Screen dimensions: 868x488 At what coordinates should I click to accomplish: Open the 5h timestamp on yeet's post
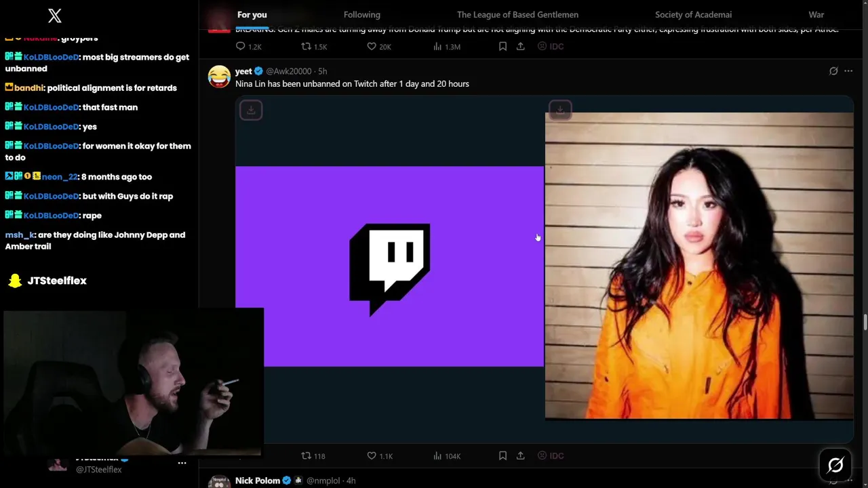click(x=323, y=71)
